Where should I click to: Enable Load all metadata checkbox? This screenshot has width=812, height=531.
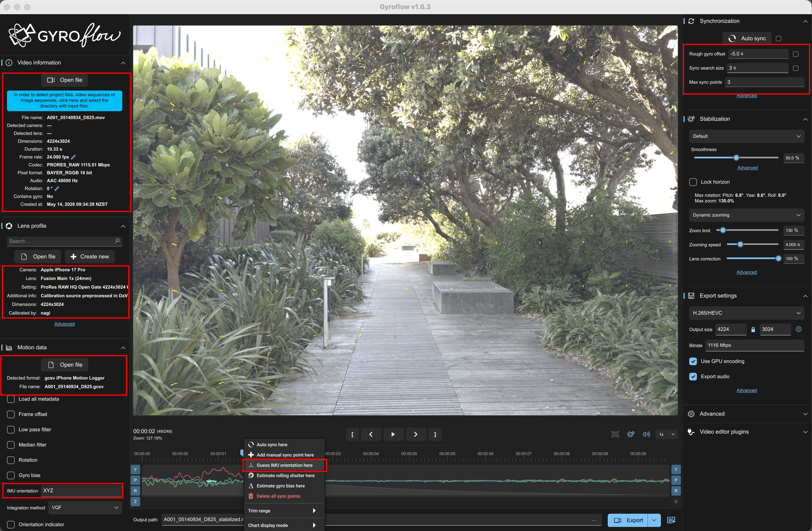[11, 399]
